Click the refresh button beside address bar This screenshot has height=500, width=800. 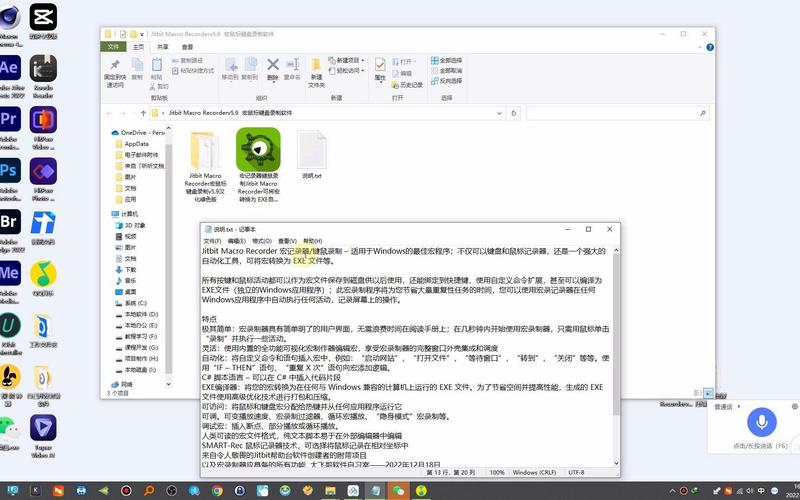[x=514, y=113]
